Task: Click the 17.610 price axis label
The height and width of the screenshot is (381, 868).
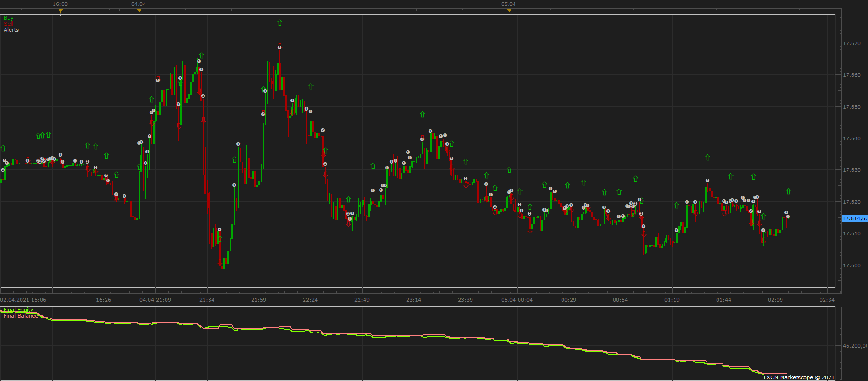Action: click(x=852, y=233)
